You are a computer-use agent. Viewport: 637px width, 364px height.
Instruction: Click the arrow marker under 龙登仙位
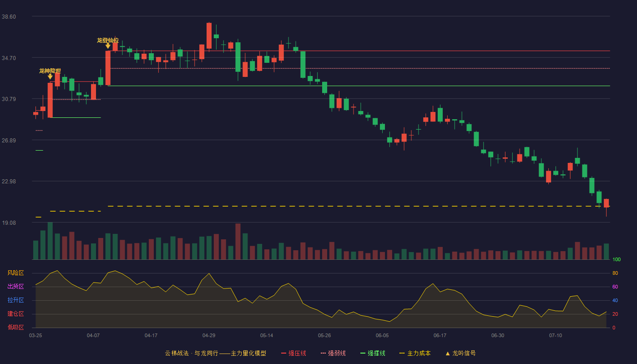point(108,45)
